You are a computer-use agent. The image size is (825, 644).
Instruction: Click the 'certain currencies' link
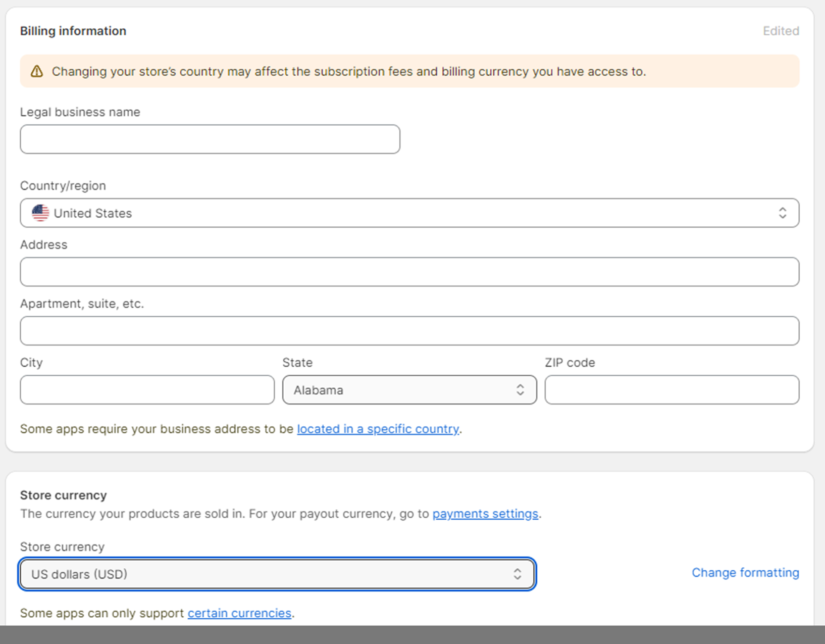[x=239, y=613]
